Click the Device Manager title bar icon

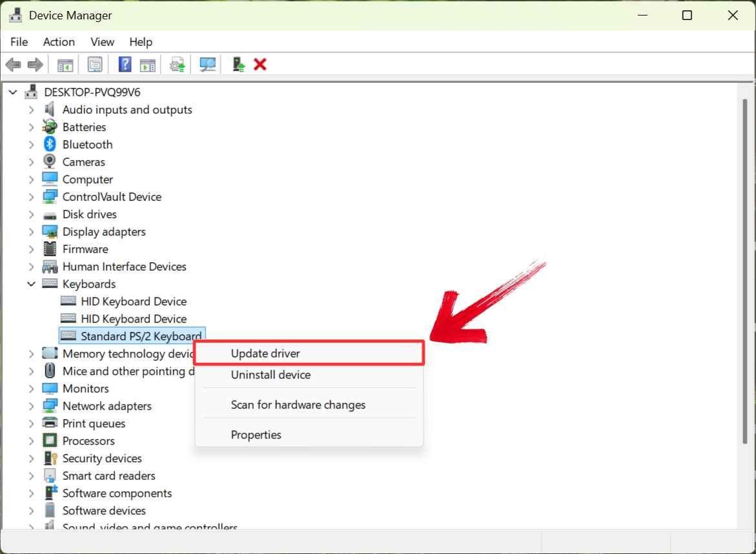pos(15,15)
